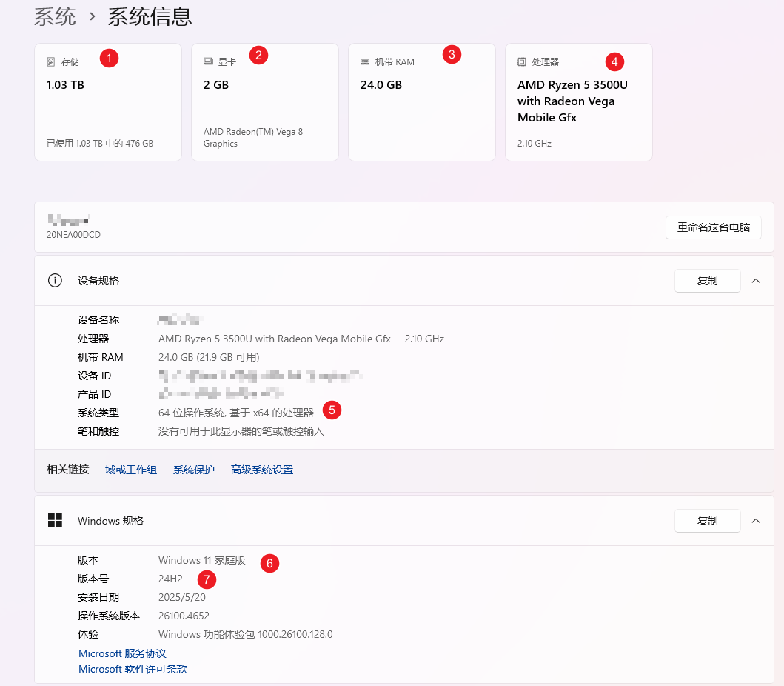Click the System Information breadcrumb title
Image resolution: width=784 pixels, height=686 pixels.
(x=150, y=16)
